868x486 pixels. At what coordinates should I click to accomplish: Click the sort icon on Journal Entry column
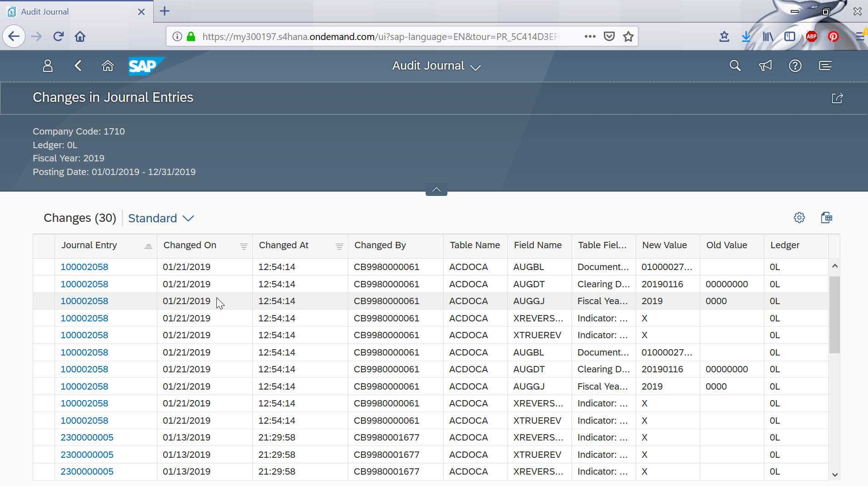[148, 246]
